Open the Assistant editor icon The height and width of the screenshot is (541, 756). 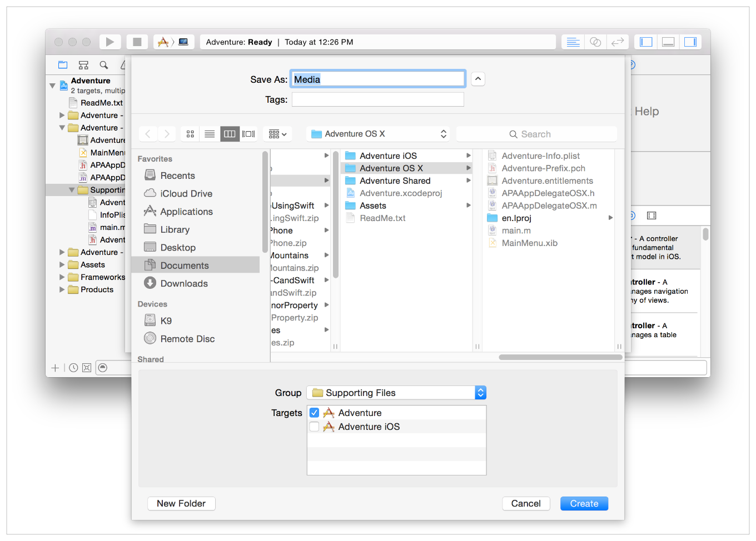[x=595, y=41]
